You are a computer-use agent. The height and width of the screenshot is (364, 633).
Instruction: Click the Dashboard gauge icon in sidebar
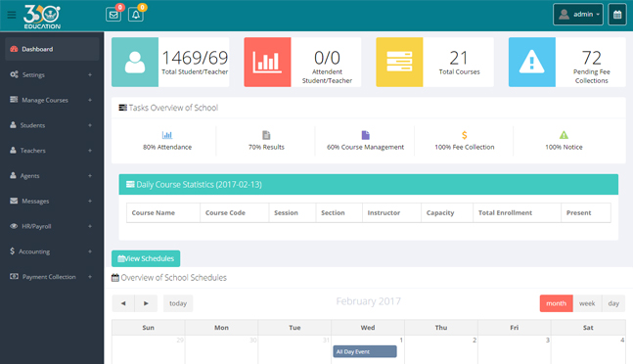[14, 49]
